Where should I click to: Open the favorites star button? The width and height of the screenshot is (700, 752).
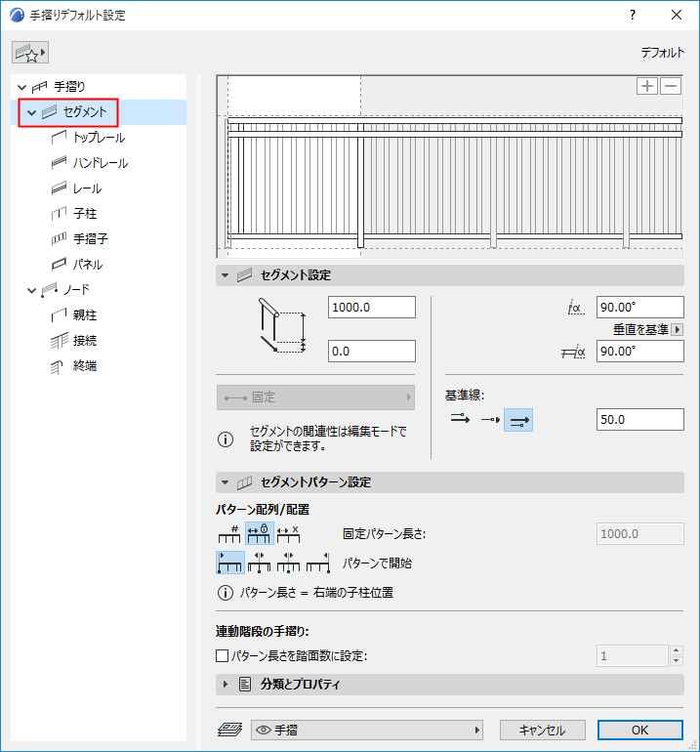[30, 53]
